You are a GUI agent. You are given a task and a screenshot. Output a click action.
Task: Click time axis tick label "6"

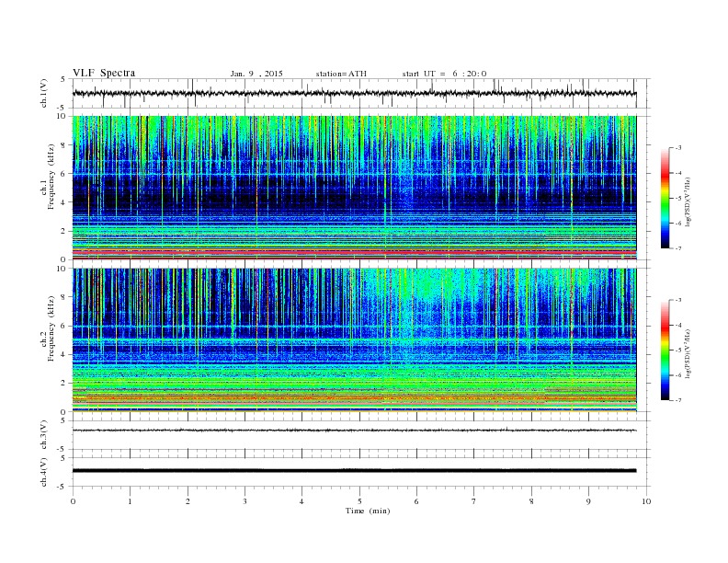click(x=416, y=501)
